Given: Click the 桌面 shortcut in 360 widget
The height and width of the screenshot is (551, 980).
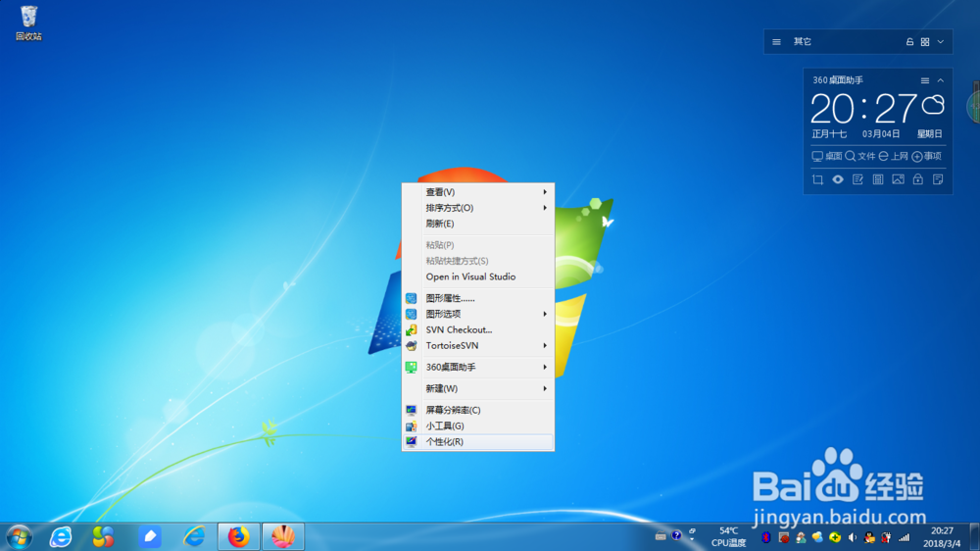Looking at the screenshot, I should [826, 156].
